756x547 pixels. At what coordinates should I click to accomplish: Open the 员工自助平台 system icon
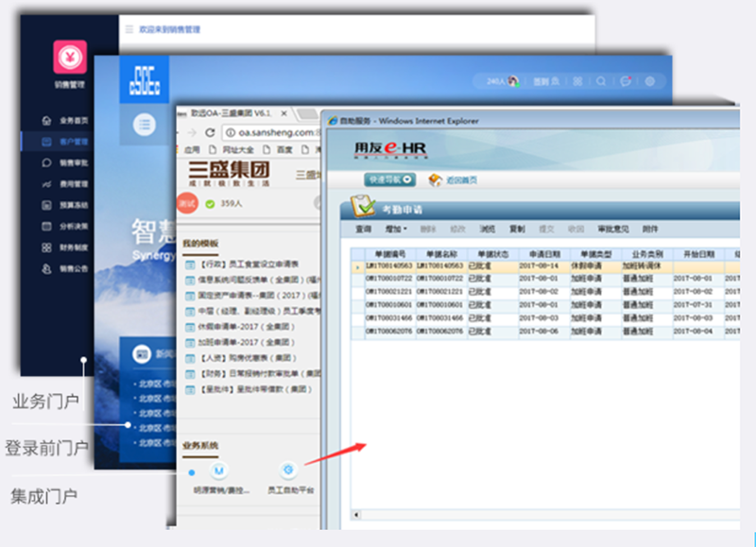coord(289,470)
